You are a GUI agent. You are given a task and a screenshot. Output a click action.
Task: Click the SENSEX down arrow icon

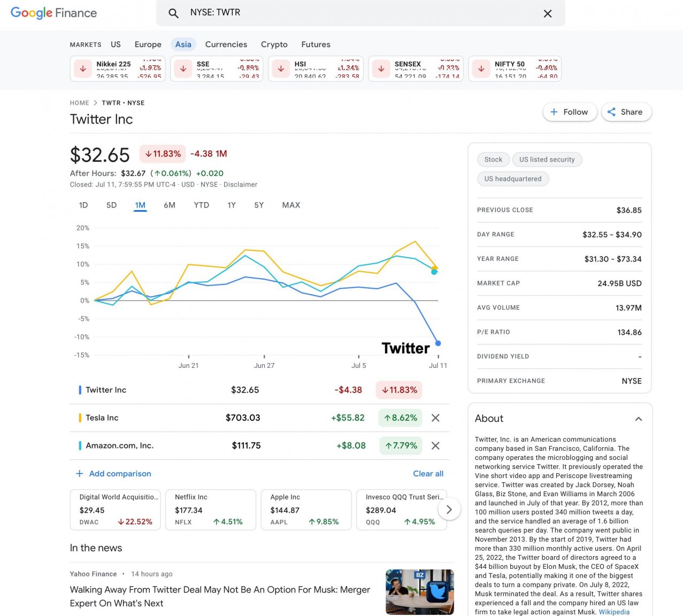click(x=381, y=68)
